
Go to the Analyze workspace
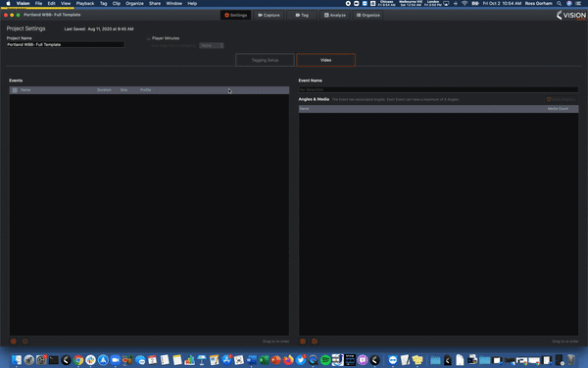coord(335,15)
